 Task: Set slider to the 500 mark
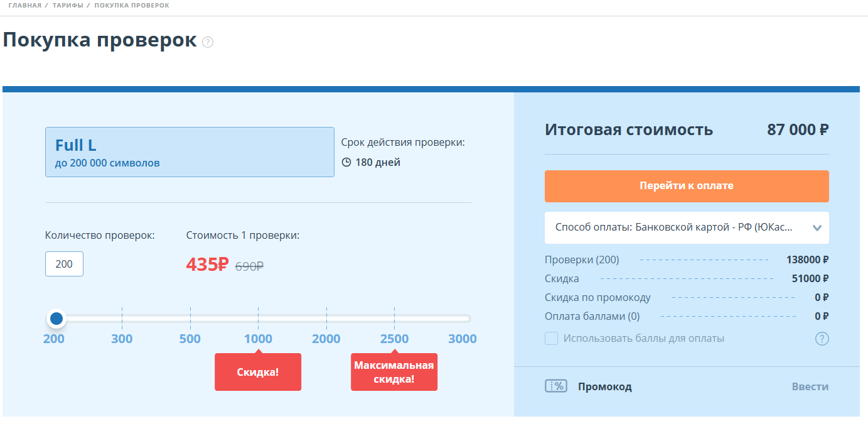pos(190,339)
